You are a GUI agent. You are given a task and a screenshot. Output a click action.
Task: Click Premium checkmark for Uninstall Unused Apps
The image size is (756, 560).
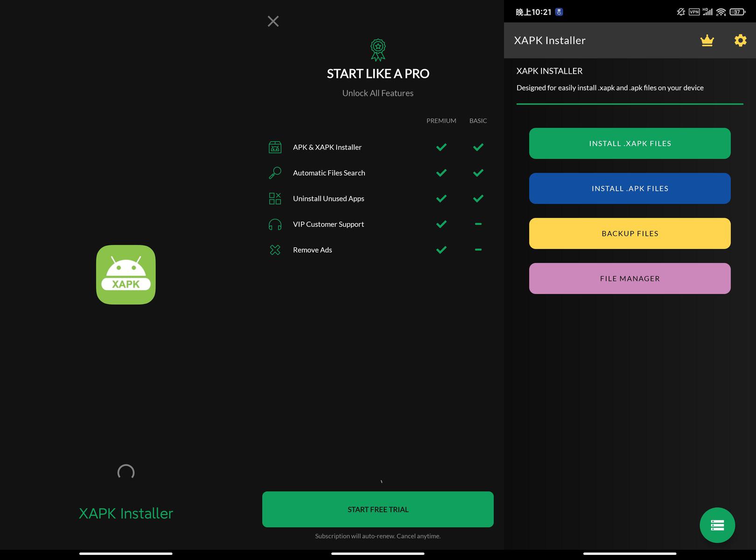(x=441, y=198)
